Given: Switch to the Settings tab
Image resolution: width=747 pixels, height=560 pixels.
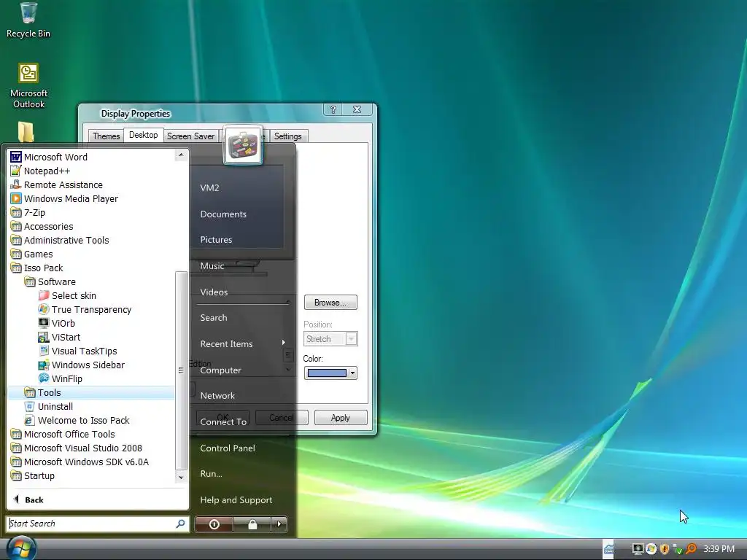Looking at the screenshot, I should pos(287,136).
